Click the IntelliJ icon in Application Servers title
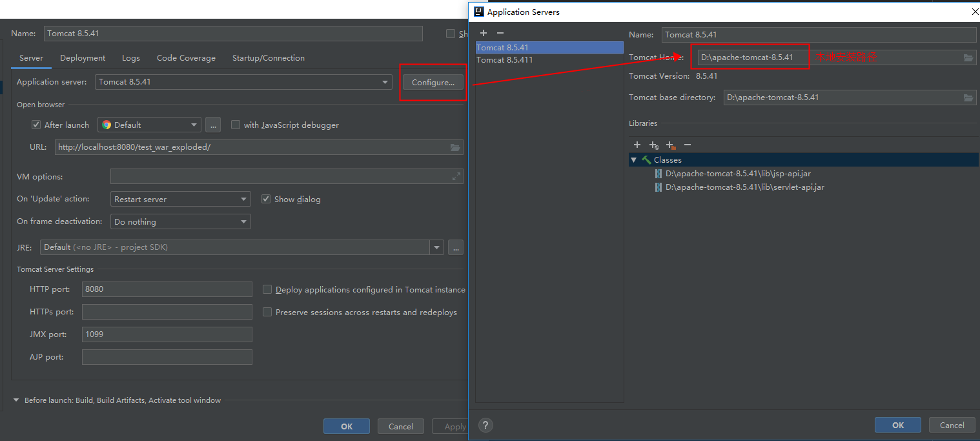 tap(478, 12)
